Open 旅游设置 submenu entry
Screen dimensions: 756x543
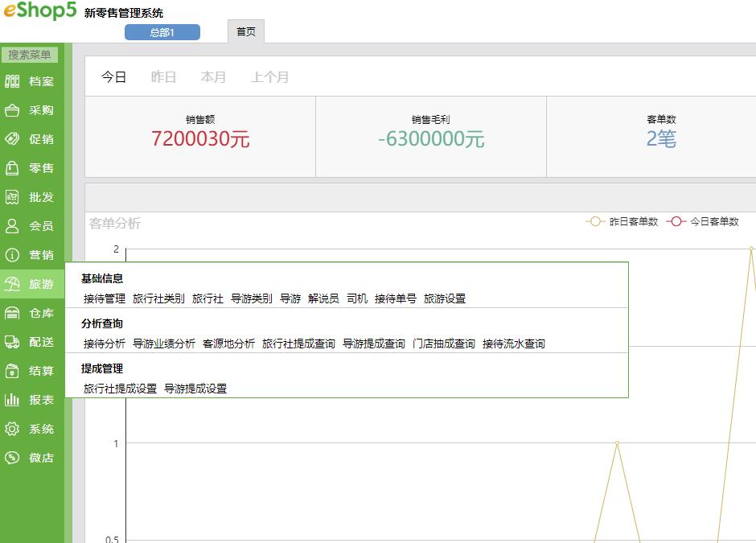[445, 298]
